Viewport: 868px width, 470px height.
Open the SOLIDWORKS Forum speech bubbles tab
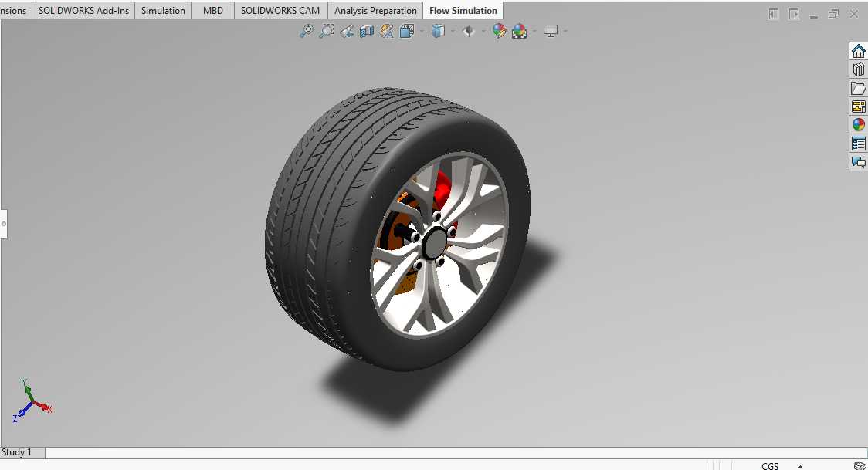[x=859, y=162]
